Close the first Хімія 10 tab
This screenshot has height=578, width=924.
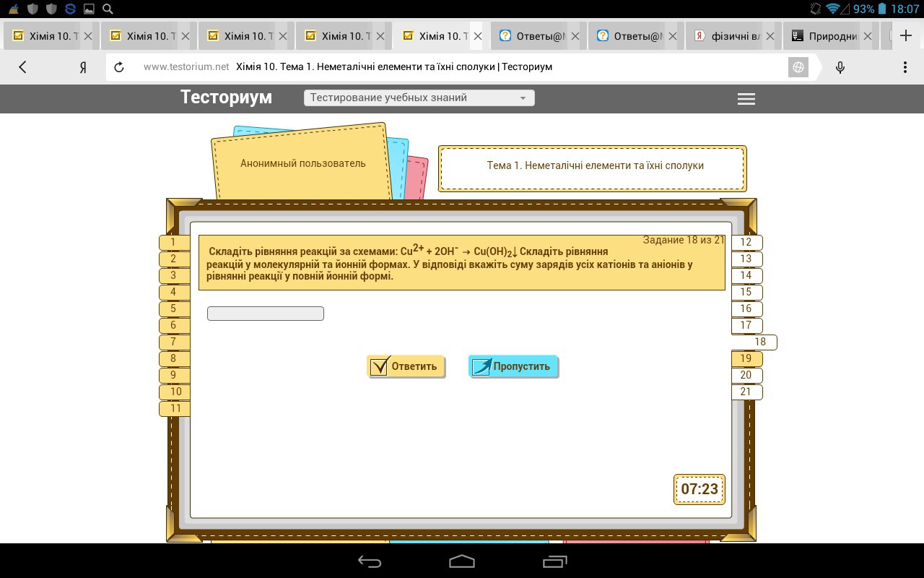click(x=88, y=36)
